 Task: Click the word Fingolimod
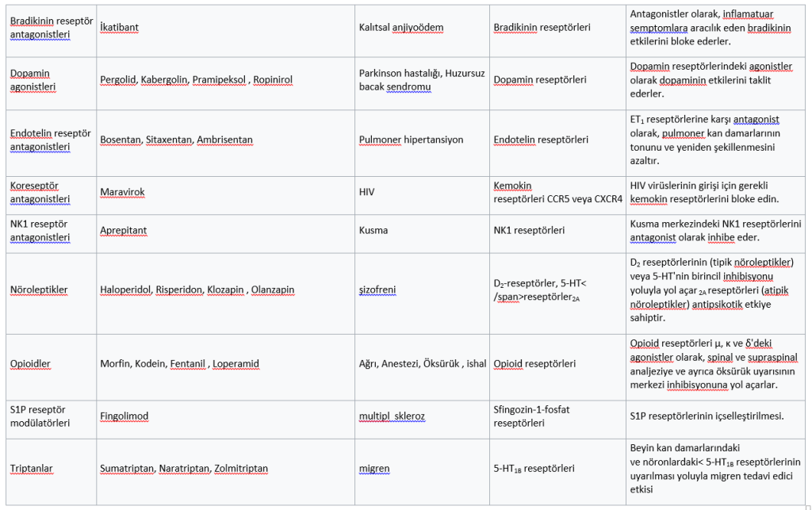124,416
